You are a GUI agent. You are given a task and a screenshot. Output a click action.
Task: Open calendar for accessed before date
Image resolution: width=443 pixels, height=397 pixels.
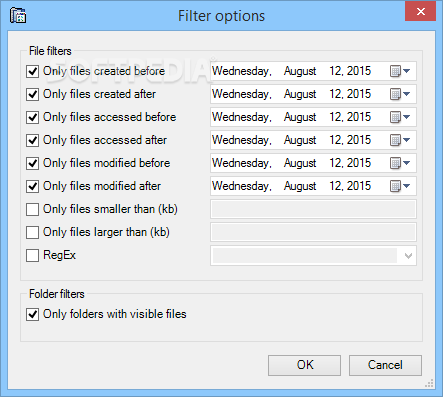tap(400, 117)
